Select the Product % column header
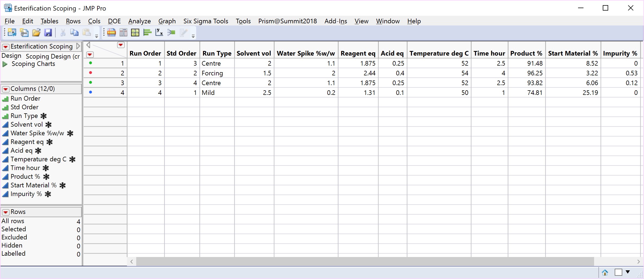The image size is (644, 279). [526, 53]
